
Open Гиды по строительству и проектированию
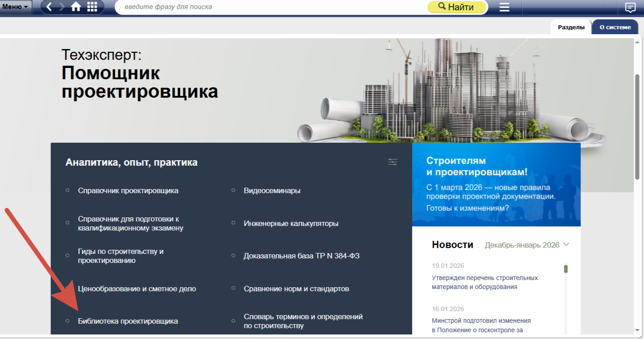point(121,256)
